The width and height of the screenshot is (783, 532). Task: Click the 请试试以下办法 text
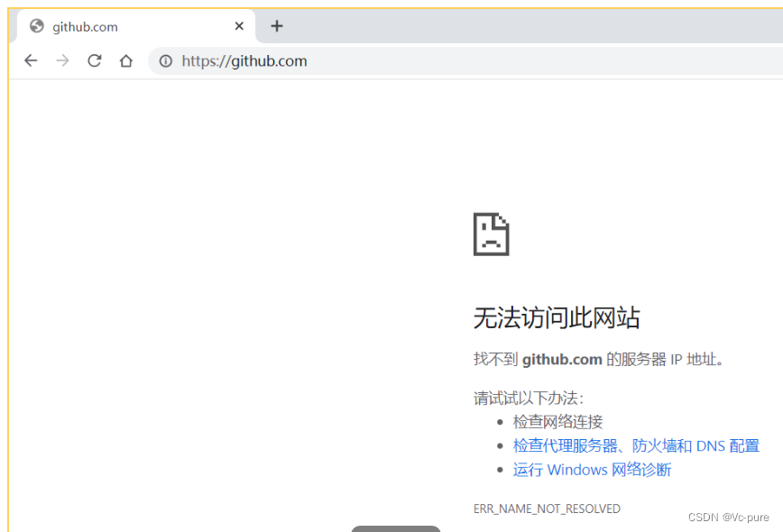(x=528, y=399)
